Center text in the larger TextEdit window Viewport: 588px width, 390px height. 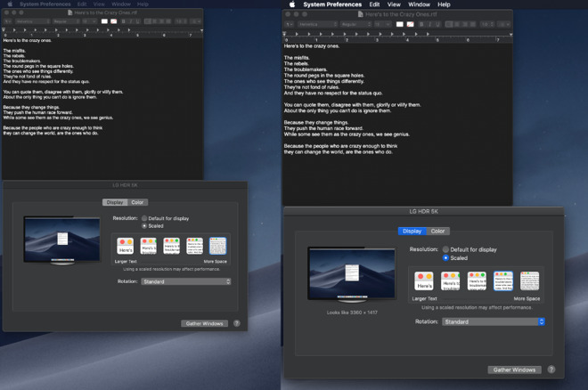[457, 24]
